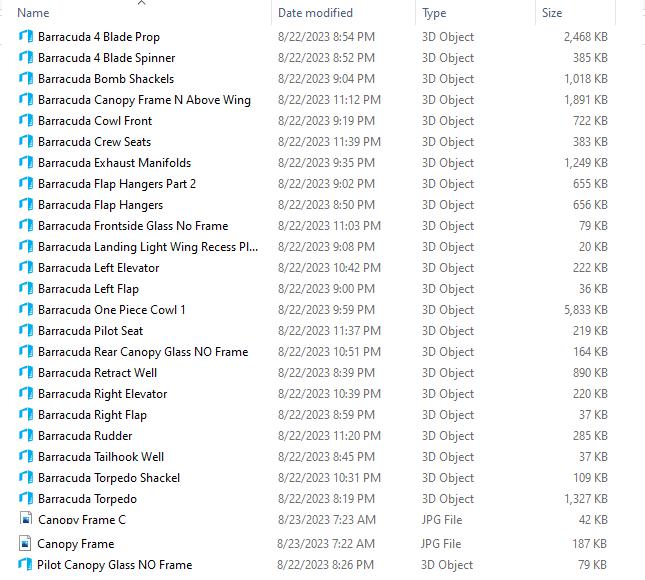Click the Barracuda Torpedo Shackel file icon
The width and height of the screenshot is (645, 580).
click(x=26, y=477)
